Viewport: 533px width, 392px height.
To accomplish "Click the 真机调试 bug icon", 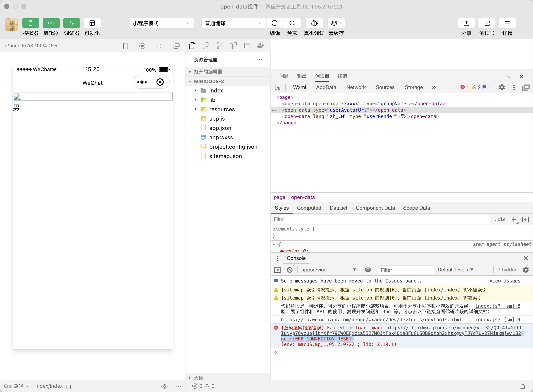I will pos(314,23).
